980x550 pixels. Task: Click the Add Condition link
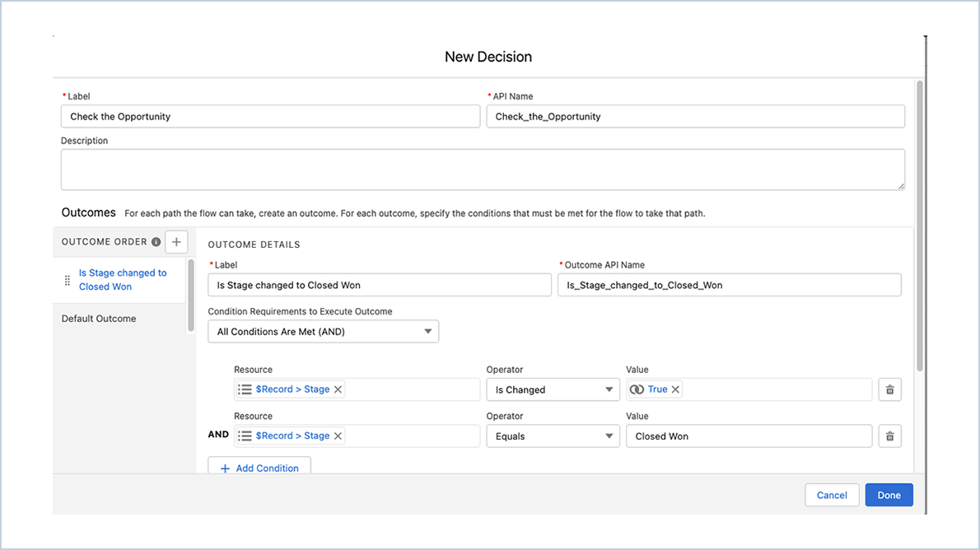pos(259,468)
